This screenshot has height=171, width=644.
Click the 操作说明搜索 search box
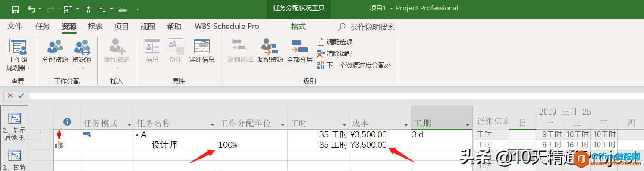pyautogui.click(x=372, y=27)
